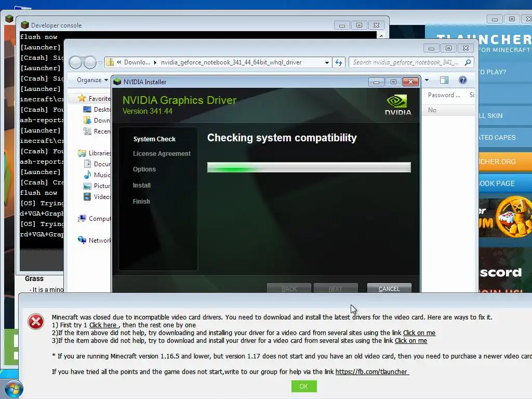Click the CANCEL button in NVIDIA Installer
532x399 pixels.
tap(389, 288)
